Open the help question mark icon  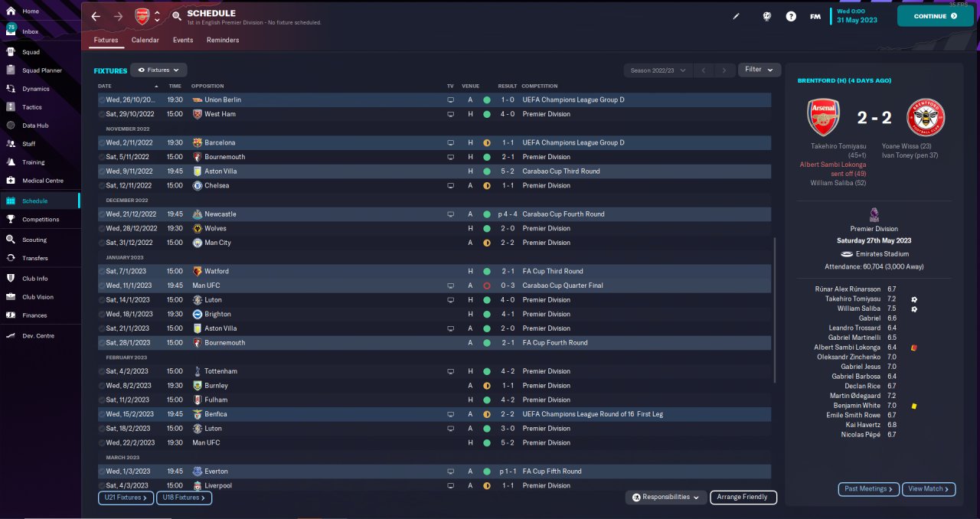[x=791, y=16]
